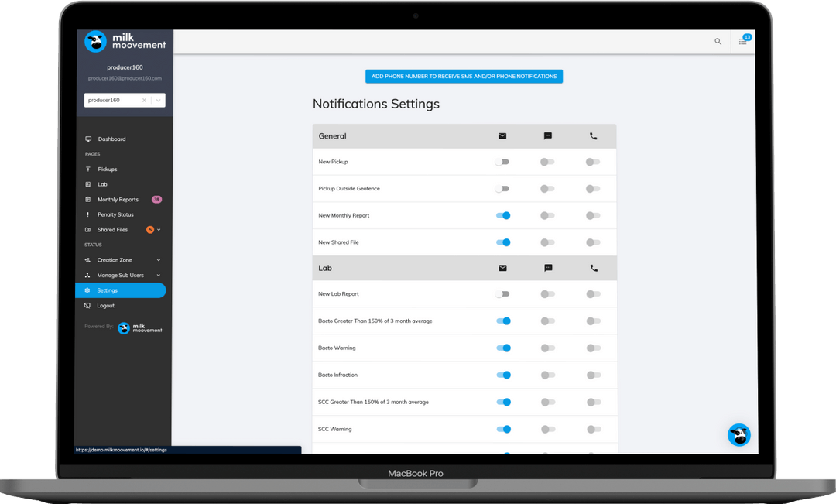
Task: Expand the Shared Files submenu
Action: [x=159, y=230]
